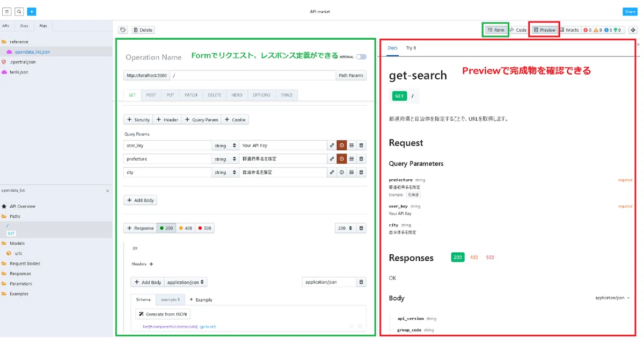Click the link icon in prefecture row
Image resolution: width=644 pixels, height=338 pixels.
[332, 159]
